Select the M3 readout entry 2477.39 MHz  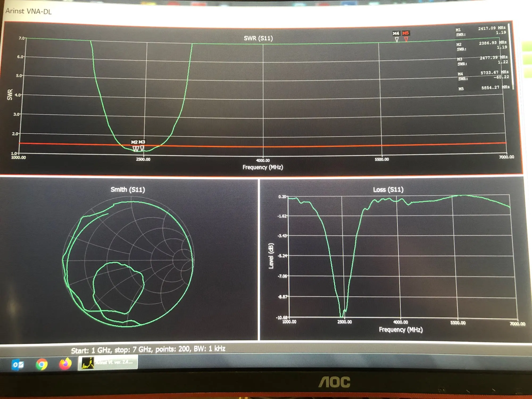[493, 57]
